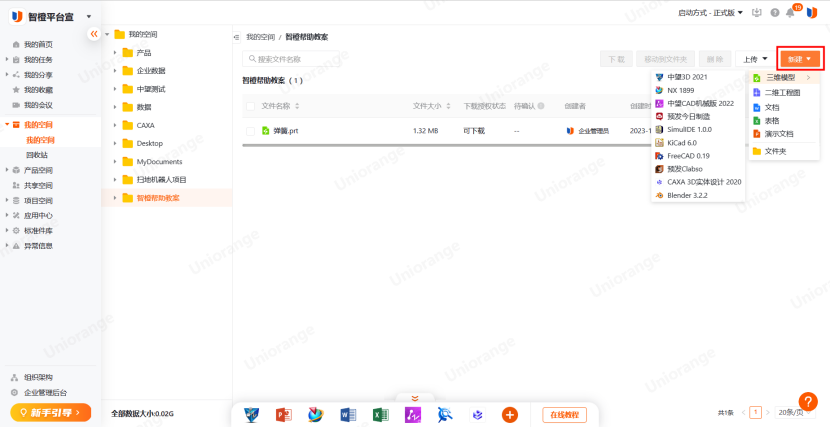830x428 pixels.
Task: Open the download client icon in header
Action: (x=756, y=13)
